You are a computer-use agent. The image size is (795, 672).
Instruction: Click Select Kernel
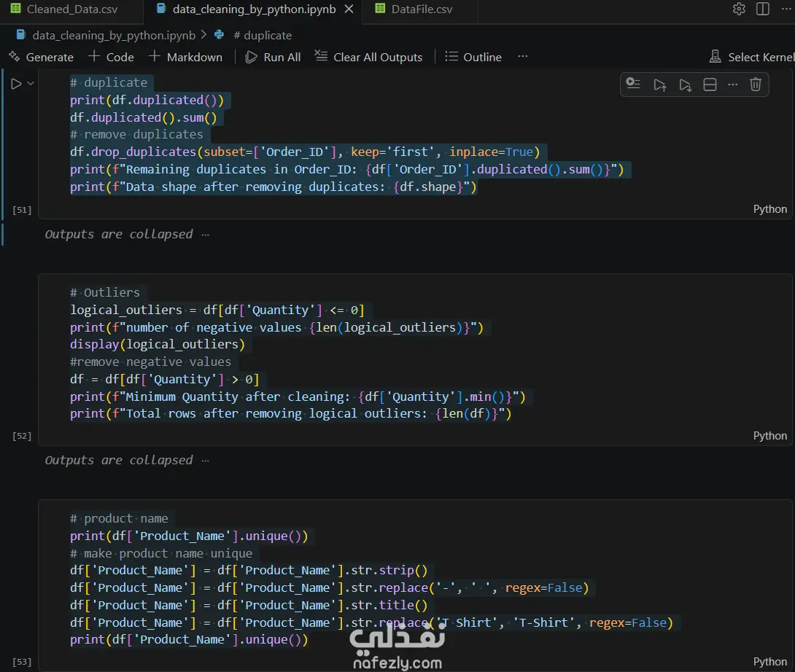tap(751, 58)
